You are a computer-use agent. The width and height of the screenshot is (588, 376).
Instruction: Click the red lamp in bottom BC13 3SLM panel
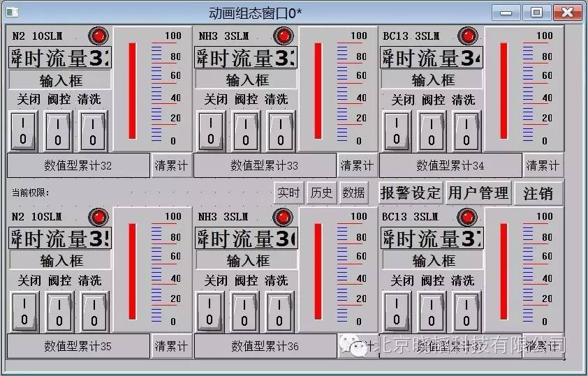coord(467,217)
